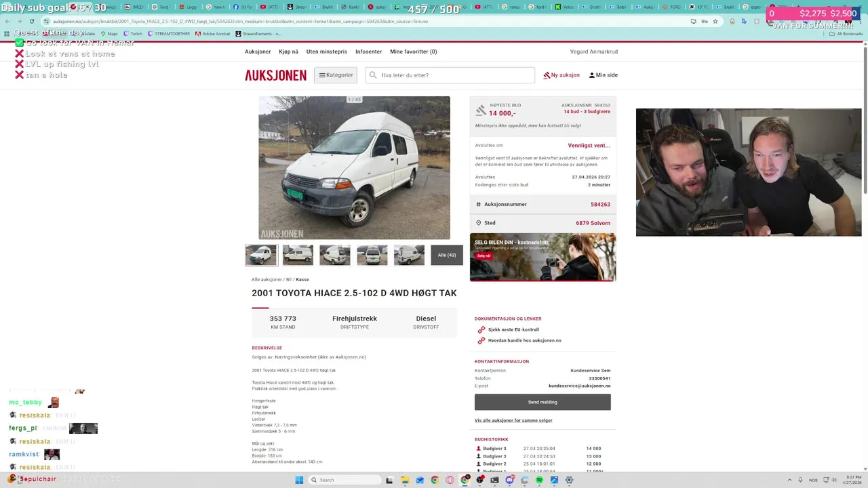Click the 'SELG BILEN DIN' banner
This screenshot has width=868, height=488.
542,258
